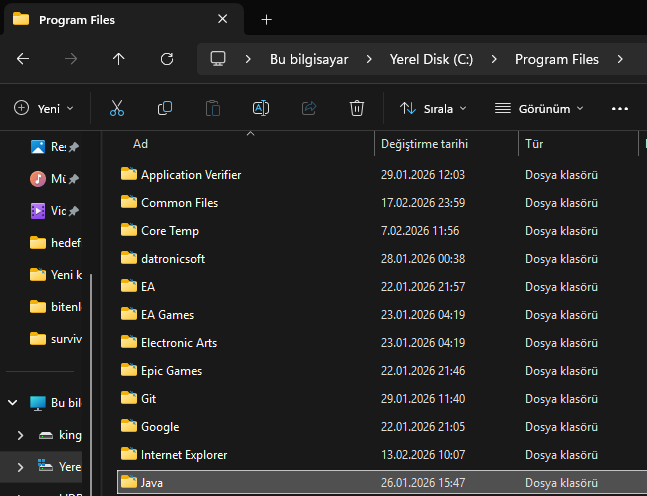This screenshot has height=496, width=647.
Task: Select Bu bilgisayar in the sidebar tree
Action: point(56,402)
